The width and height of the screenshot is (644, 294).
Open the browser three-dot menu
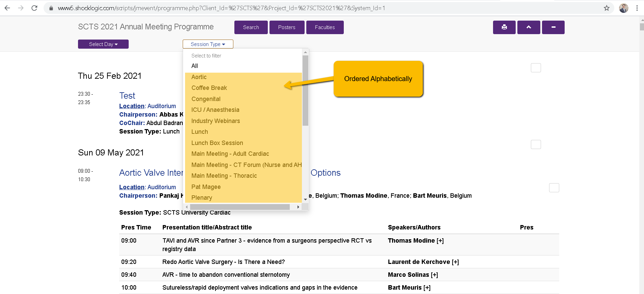[637, 8]
